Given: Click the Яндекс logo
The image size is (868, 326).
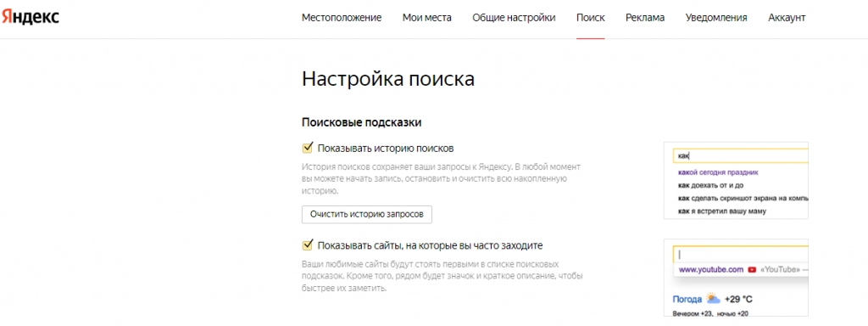Looking at the screenshot, I should pyautogui.click(x=30, y=17).
